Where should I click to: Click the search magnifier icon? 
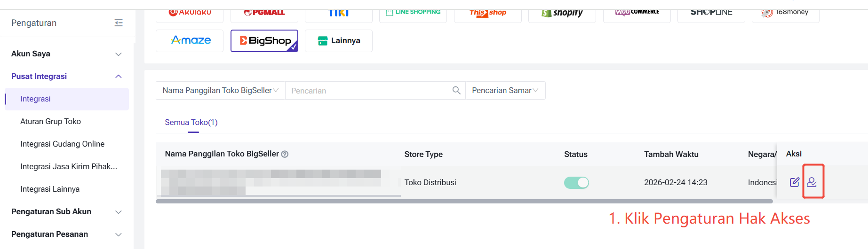[x=456, y=90]
